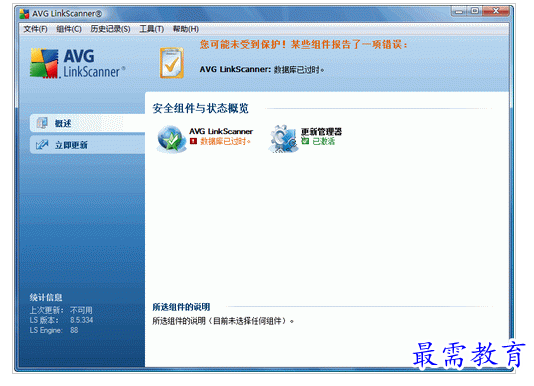Click the orange 您可能未受到保护 warning headline
The image size is (534, 386).
303,44
